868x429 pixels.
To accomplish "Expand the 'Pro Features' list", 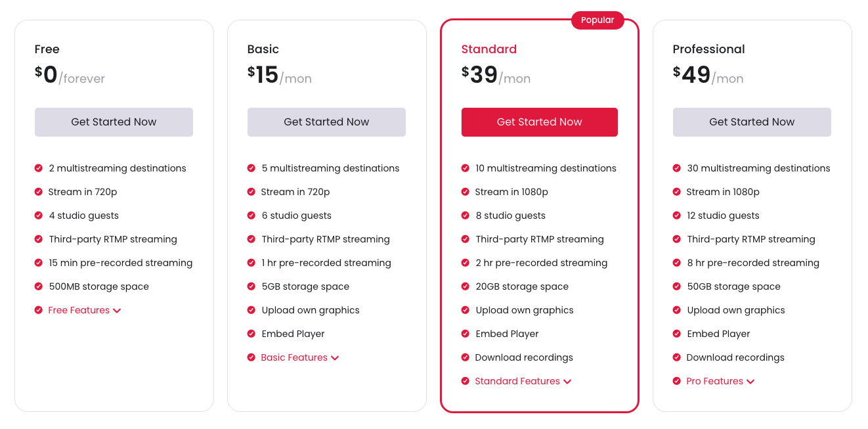I will (x=714, y=381).
